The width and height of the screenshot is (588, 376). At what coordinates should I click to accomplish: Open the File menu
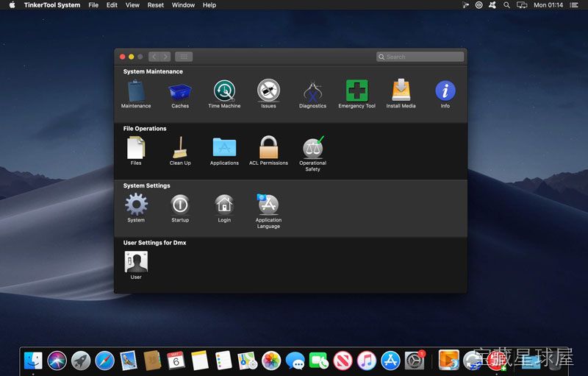coord(93,5)
